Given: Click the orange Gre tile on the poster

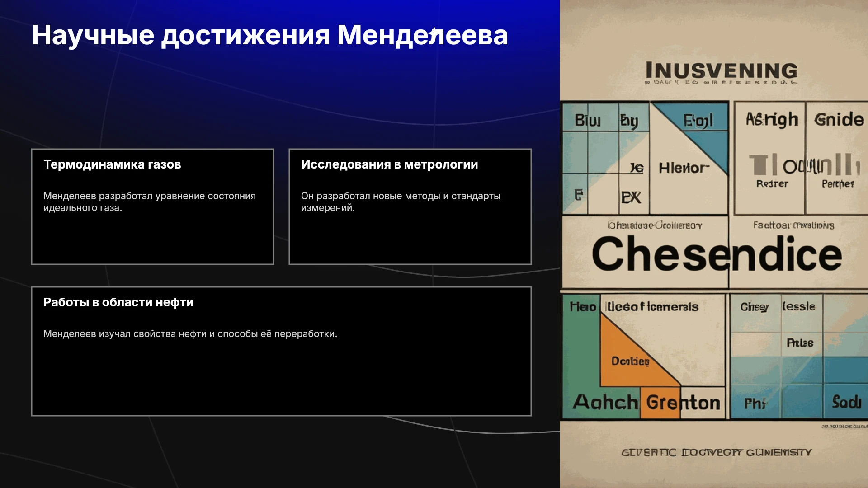Looking at the screenshot, I should 660,402.
